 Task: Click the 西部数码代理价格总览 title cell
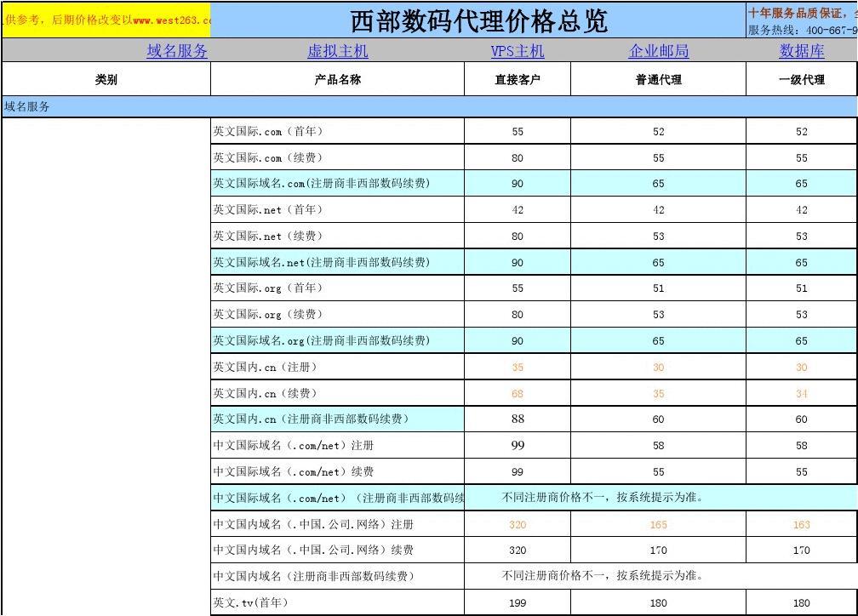point(478,20)
